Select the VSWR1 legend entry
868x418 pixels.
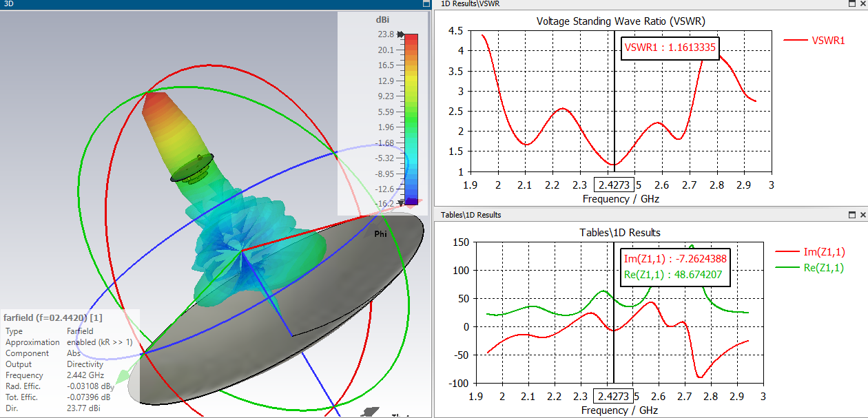815,41
